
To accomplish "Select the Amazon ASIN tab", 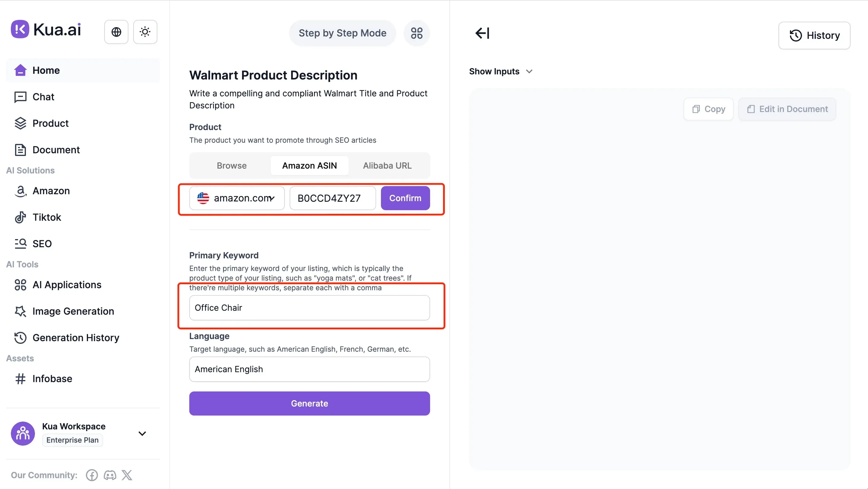I will (309, 166).
